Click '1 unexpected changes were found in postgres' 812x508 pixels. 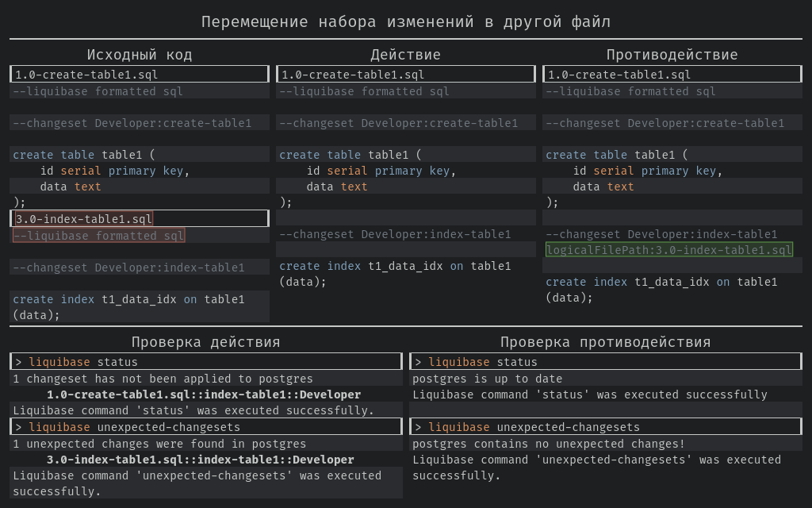[159, 444]
